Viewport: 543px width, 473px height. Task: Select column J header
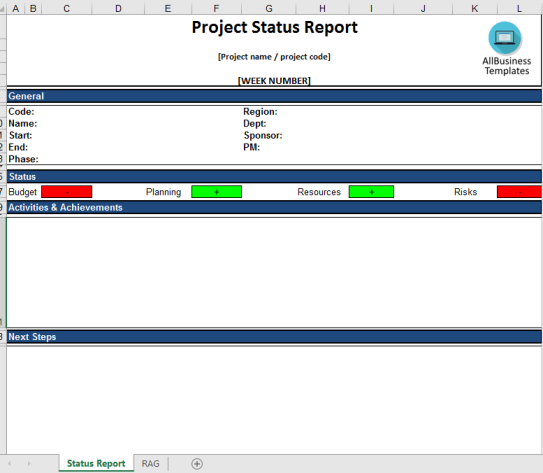click(x=423, y=9)
